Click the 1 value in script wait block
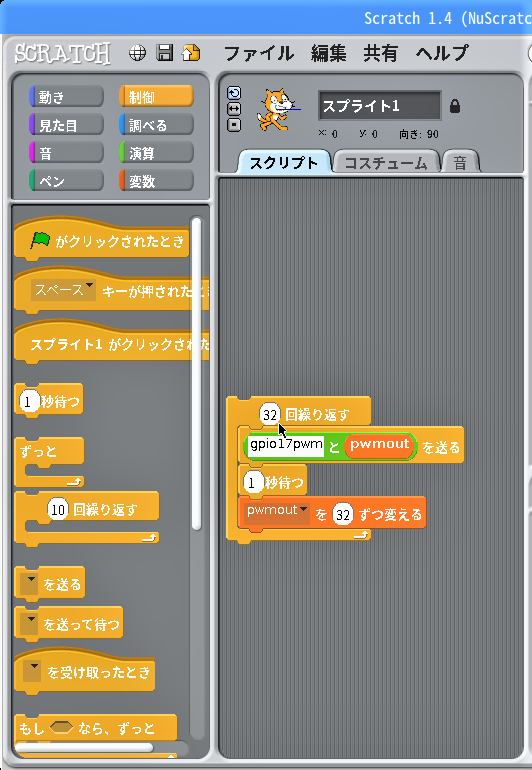The width and height of the screenshot is (532, 770). (x=252, y=482)
